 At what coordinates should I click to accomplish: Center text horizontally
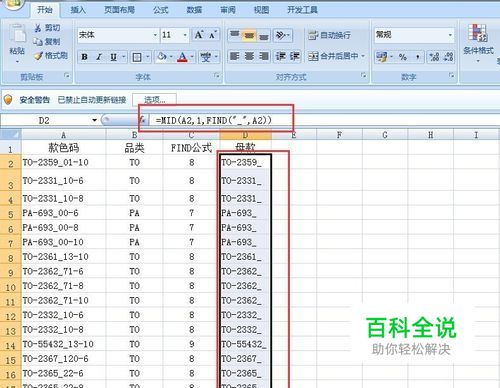coord(249,56)
